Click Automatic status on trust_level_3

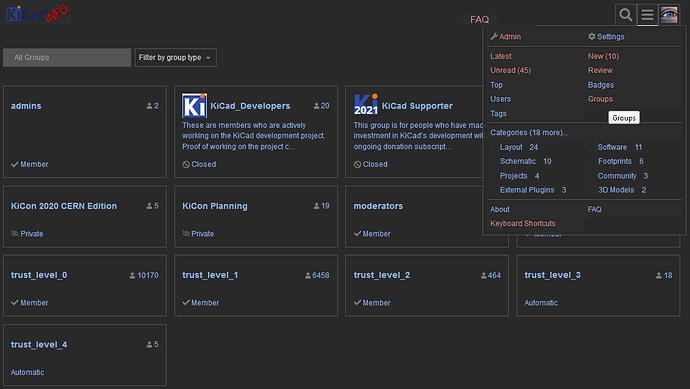pyautogui.click(x=541, y=303)
